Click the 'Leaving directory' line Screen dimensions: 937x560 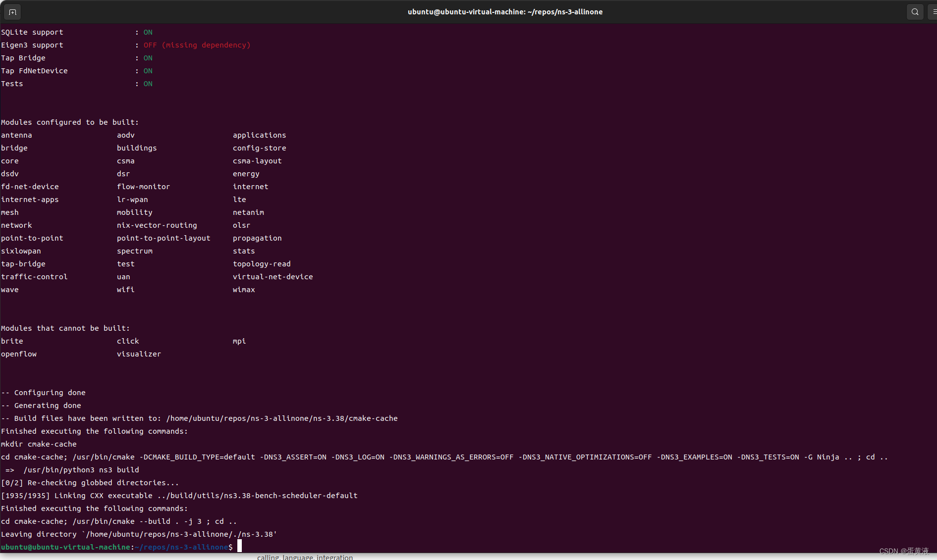[139, 534]
